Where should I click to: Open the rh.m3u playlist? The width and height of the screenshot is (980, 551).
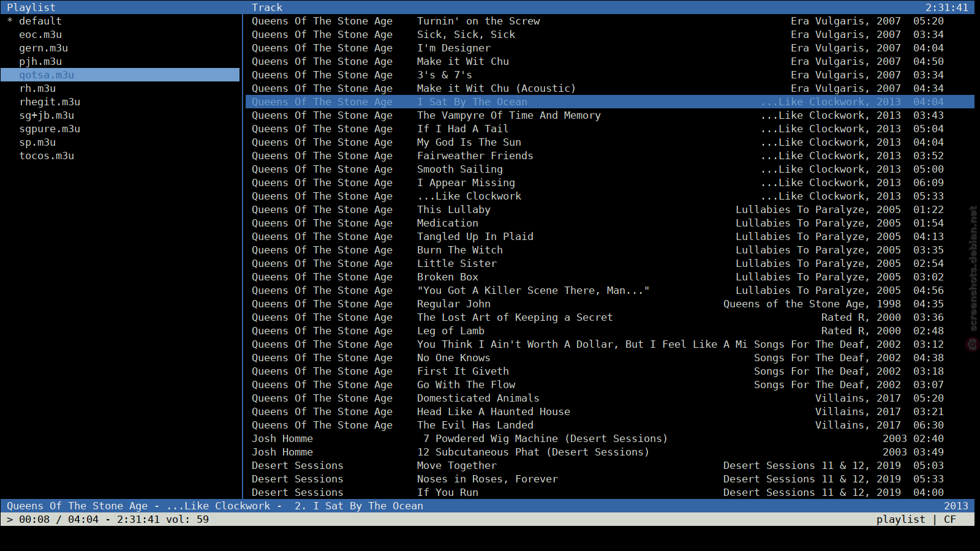[x=120, y=88]
